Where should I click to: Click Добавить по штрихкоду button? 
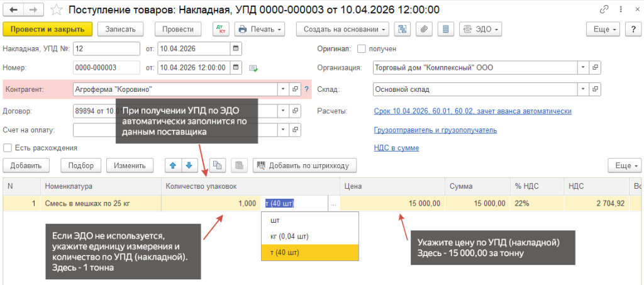point(304,165)
